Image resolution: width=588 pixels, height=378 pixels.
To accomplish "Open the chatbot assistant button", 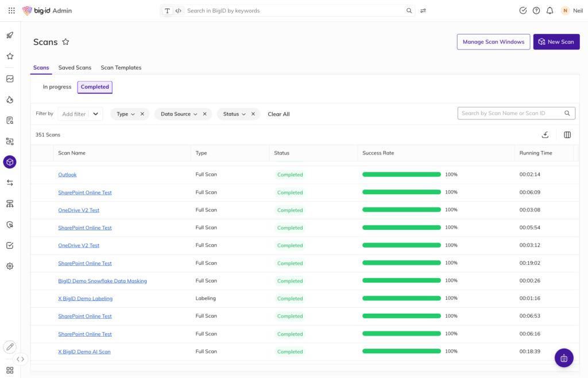I will coord(564,357).
